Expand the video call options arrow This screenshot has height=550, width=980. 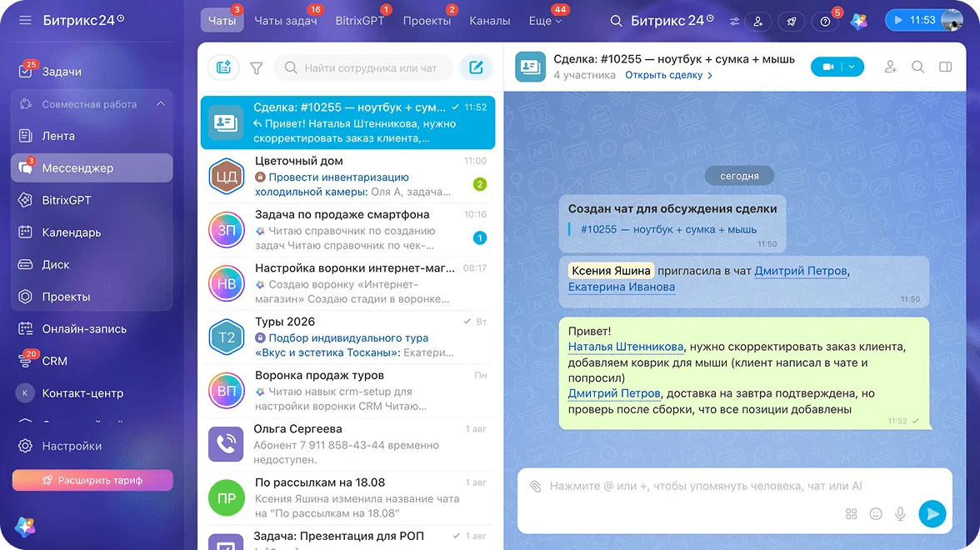tap(852, 67)
